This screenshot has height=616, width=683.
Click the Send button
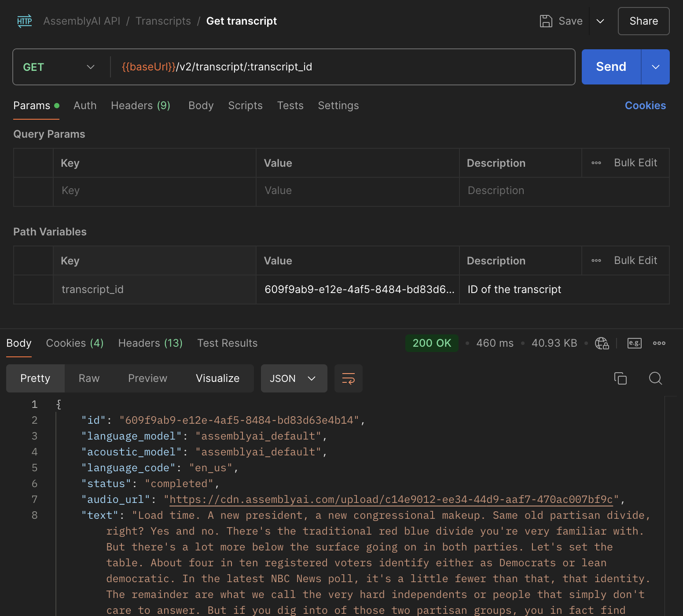tap(611, 67)
